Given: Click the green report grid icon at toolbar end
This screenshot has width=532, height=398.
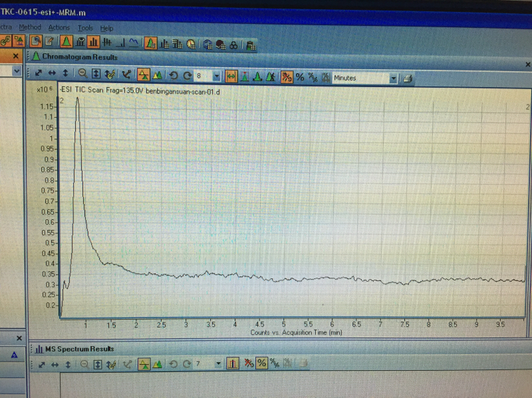Looking at the screenshot, I should tap(251, 45).
